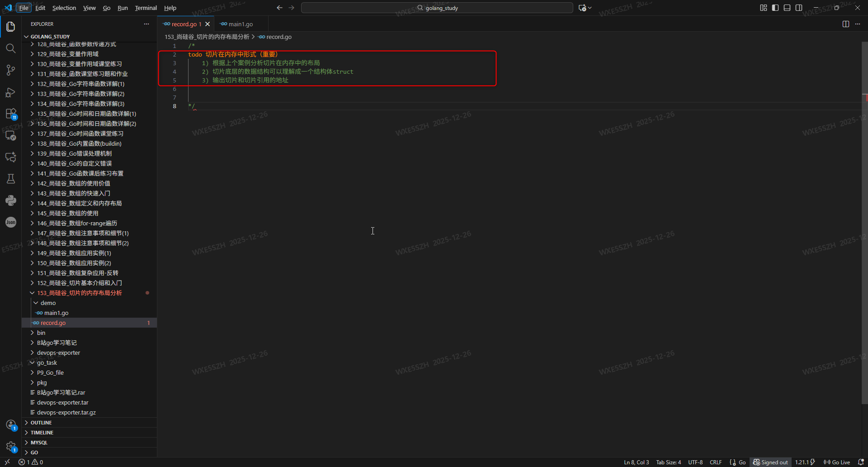
Task: Open the P9_Go_file folder
Action: (89, 372)
